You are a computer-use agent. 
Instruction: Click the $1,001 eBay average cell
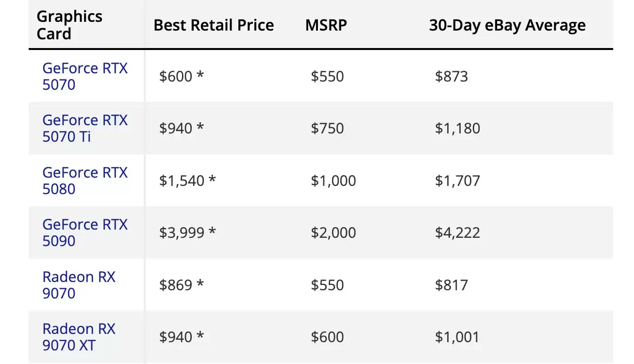(x=457, y=337)
